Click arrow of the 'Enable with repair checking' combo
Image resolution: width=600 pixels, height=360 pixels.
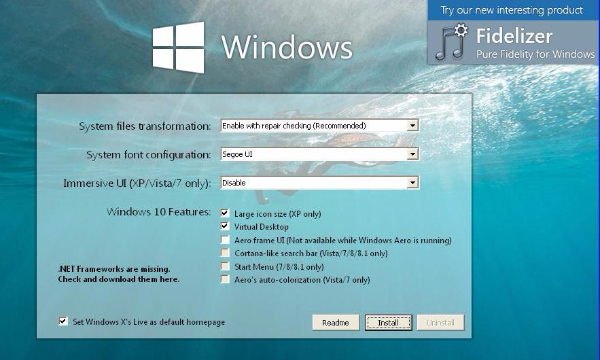[x=412, y=125]
